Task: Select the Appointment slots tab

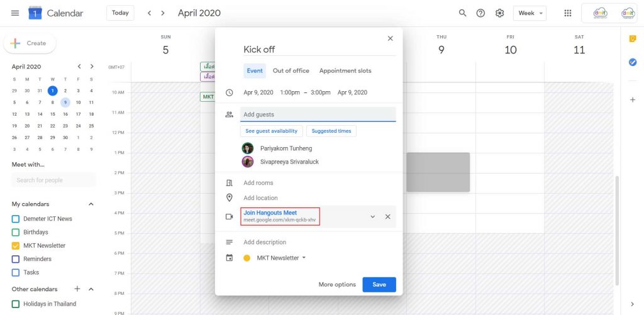Action: [x=345, y=70]
